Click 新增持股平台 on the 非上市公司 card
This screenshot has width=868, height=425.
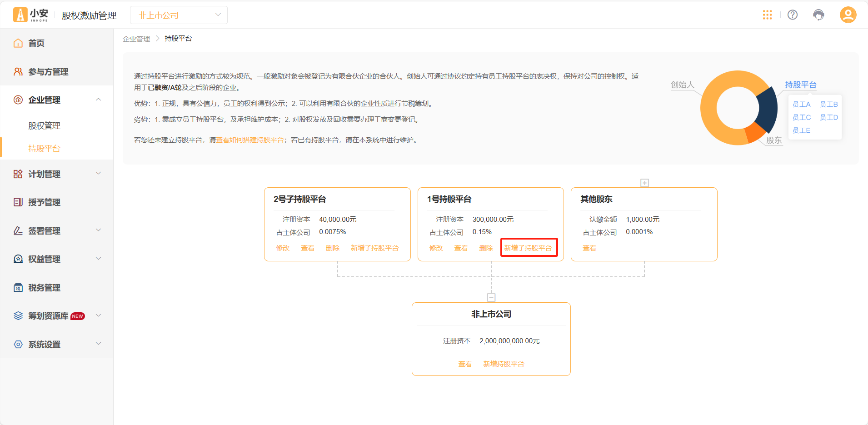point(504,364)
